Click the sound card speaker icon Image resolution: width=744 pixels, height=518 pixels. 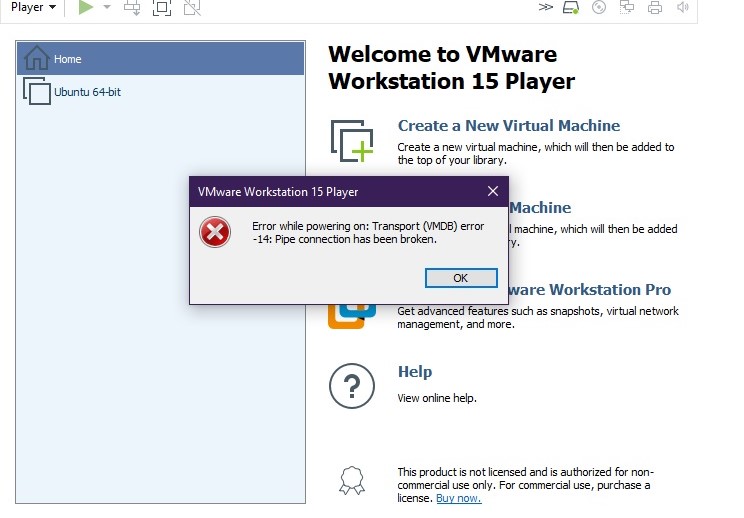pos(683,7)
